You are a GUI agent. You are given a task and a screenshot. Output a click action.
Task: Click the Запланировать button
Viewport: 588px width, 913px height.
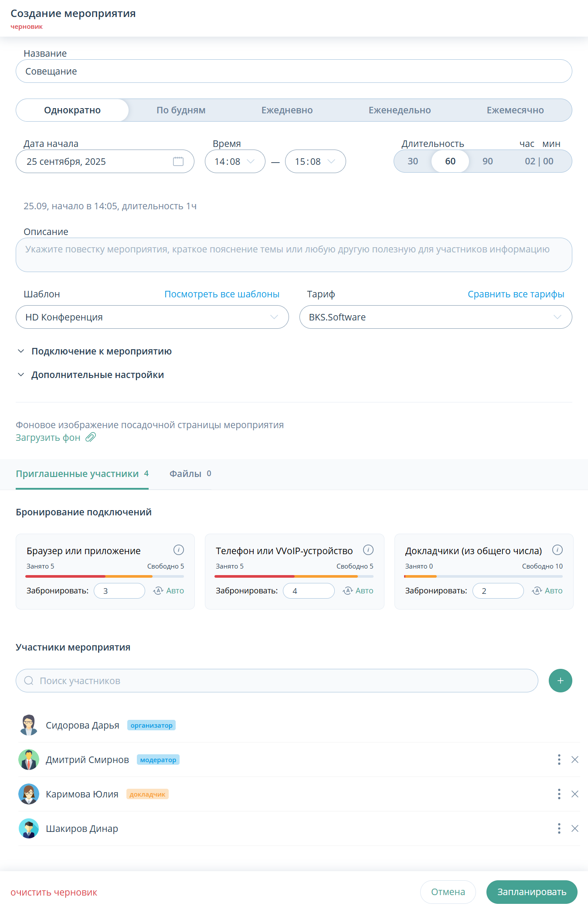pyautogui.click(x=531, y=892)
